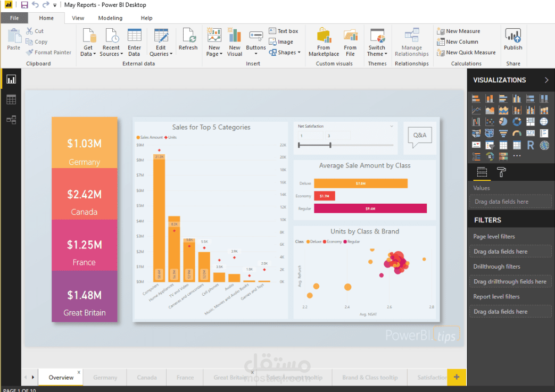Expand the Shapes dropdown
Viewport: 555px width, 392px height.
click(285, 52)
